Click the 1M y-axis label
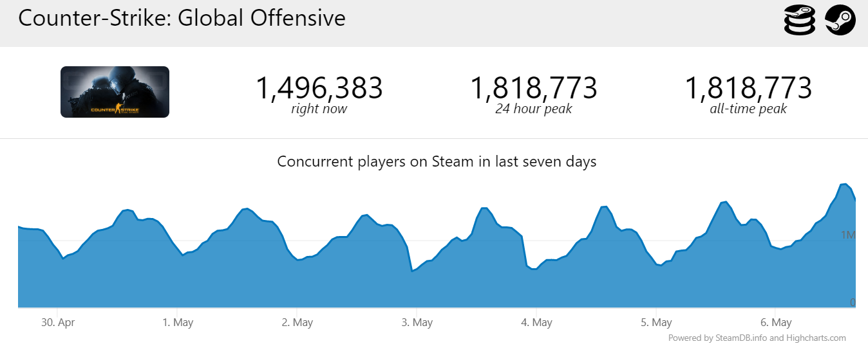Viewport: 868px width, 355px height. point(847,235)
